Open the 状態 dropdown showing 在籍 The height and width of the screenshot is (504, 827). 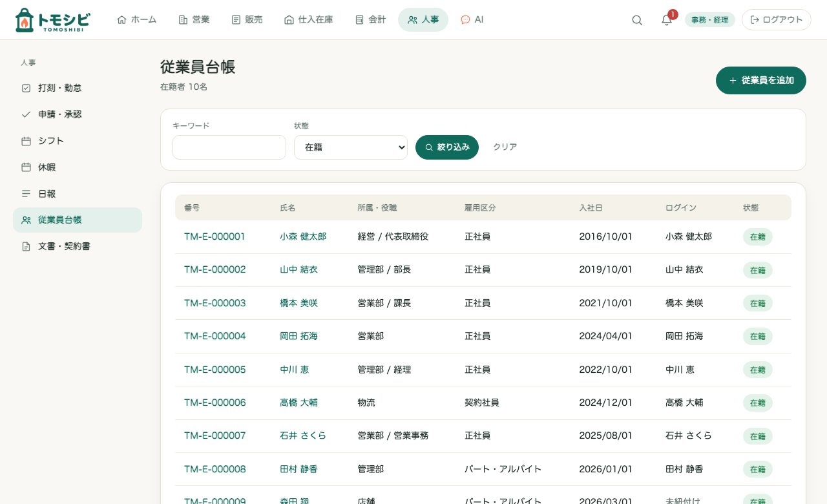(x=351, y=147)
